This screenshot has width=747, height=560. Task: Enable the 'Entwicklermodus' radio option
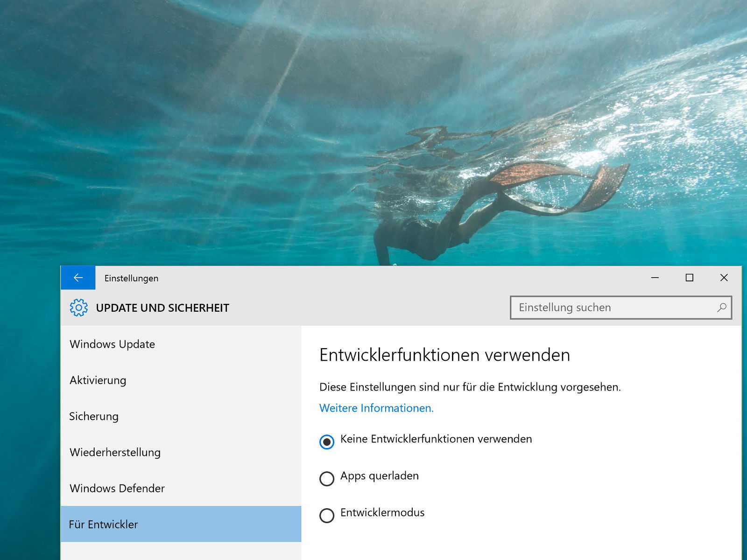tap(327, 515)
